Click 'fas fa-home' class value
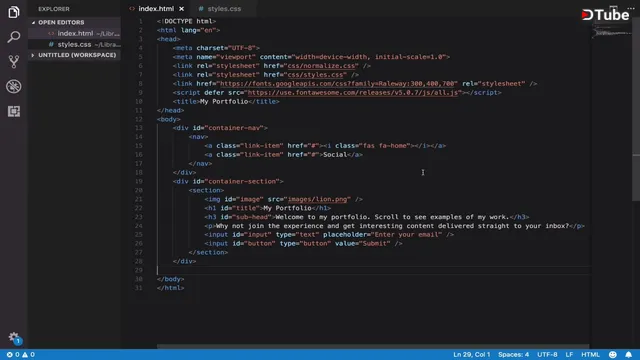This screenshot has height=360, width=640. click(x=384, y=146)
